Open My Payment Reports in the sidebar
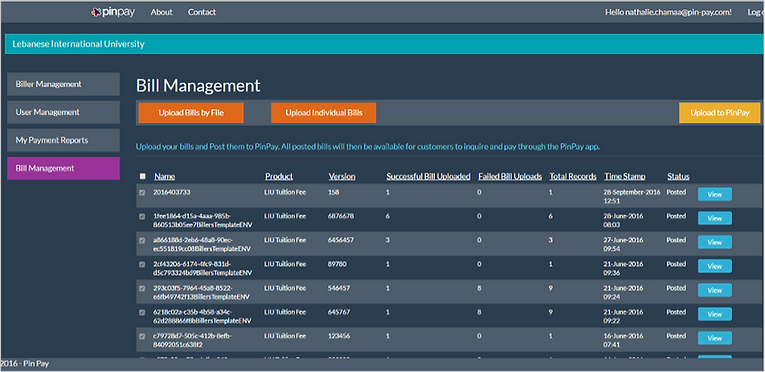The width and height of the screenshot is (765, 372). pyautogui.click(x=63, y=140)
